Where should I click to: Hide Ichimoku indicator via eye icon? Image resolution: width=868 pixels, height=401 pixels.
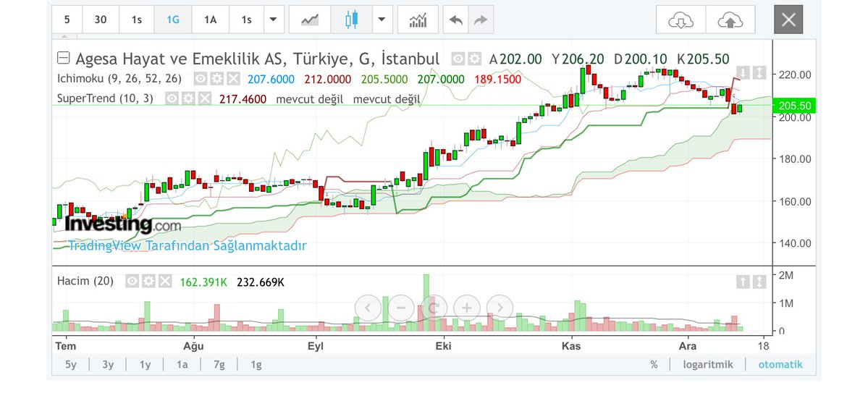click(201, 79)
